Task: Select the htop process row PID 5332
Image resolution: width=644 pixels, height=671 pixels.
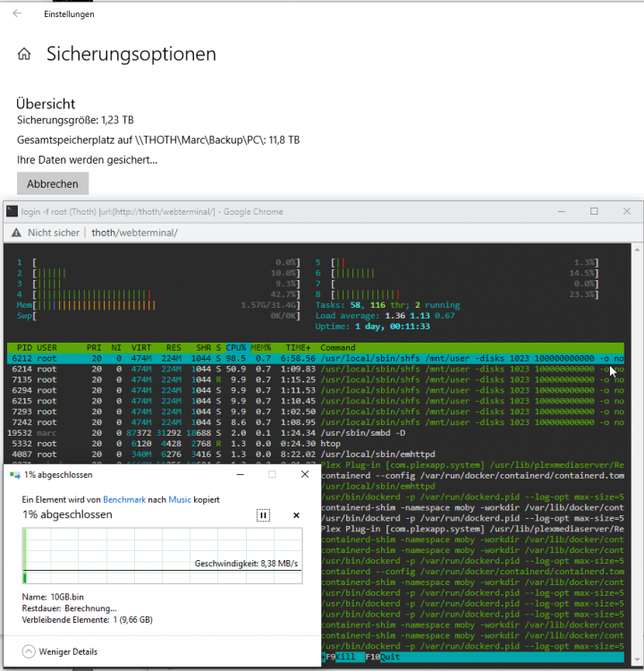Action: [316, 444]
